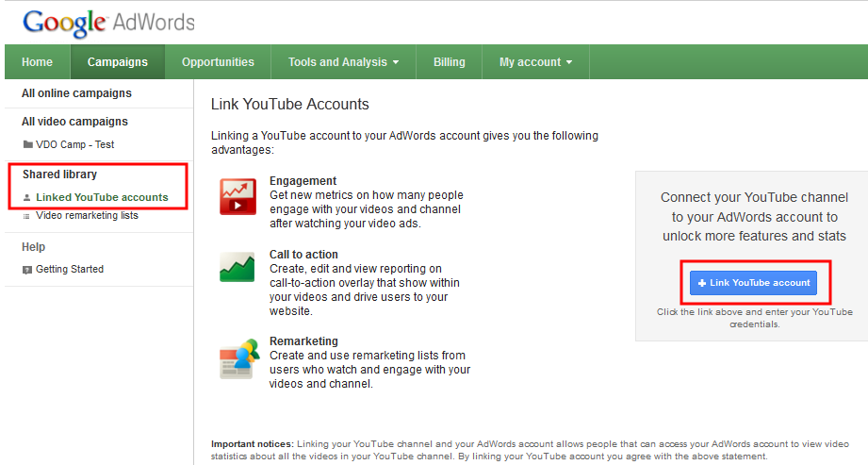Image resolution: width=868 pixels, height=465 pixels.
Task: Open the Home tab
Action: [37, 62]
